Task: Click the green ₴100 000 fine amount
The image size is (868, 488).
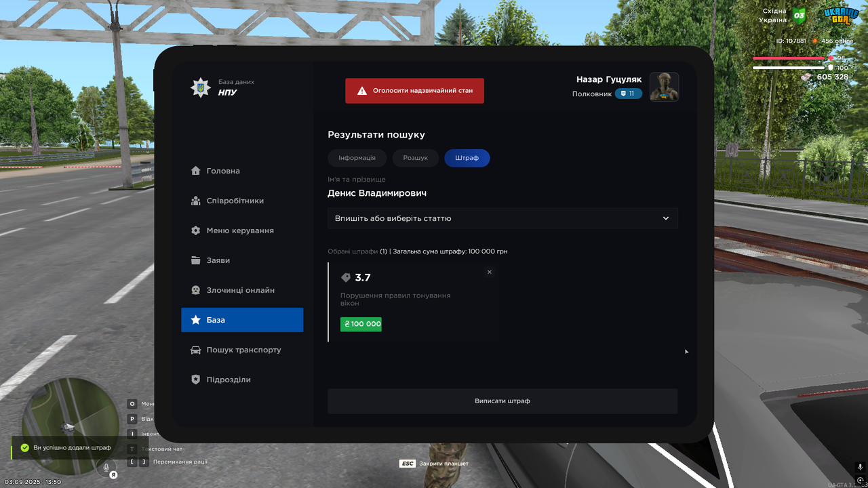Action: point(361,324)
